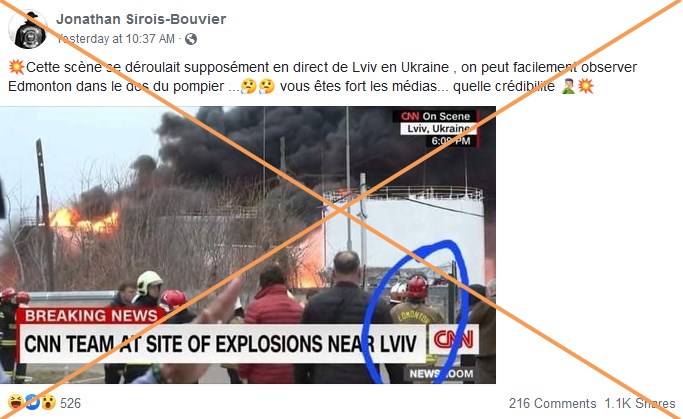
Task: Open the 216 Comments link
Action: (x=552, y=403)
